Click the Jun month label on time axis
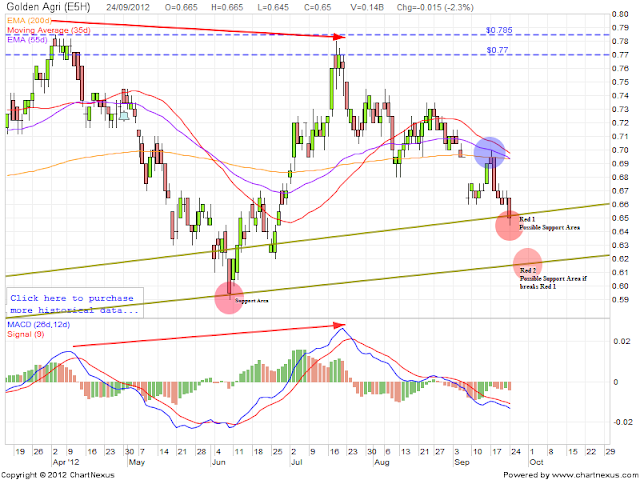640x480 pixels. coord(218,462)
